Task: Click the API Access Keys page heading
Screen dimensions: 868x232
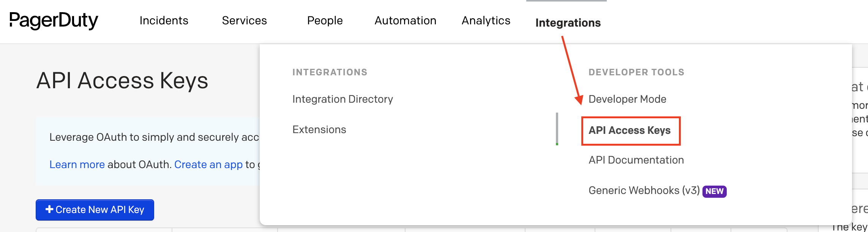Action: 122,81
